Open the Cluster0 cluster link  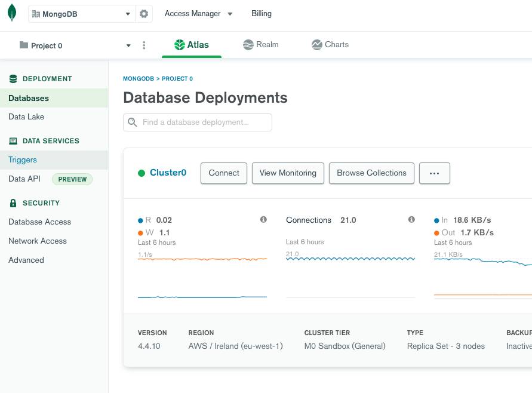click(x=168, y=173)
